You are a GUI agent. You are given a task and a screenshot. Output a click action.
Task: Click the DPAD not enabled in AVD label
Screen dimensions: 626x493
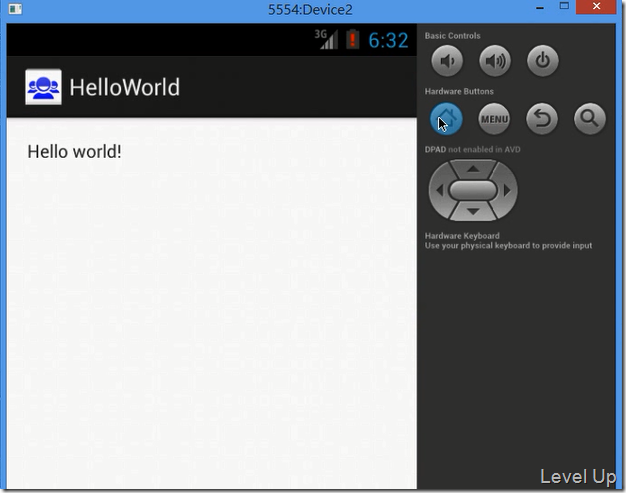[x=473, y=149]
